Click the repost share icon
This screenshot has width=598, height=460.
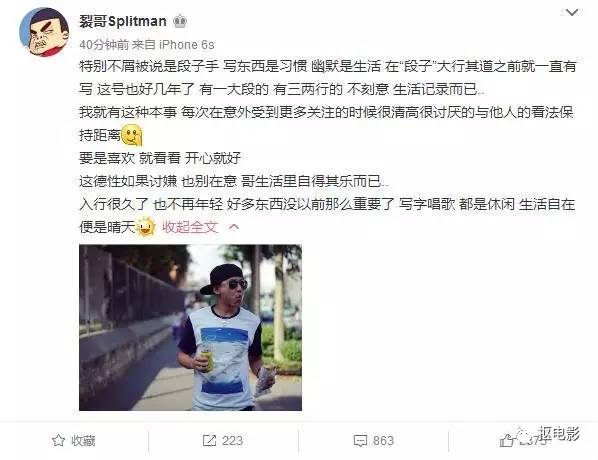pyautogui.click(x=209, y=441)
